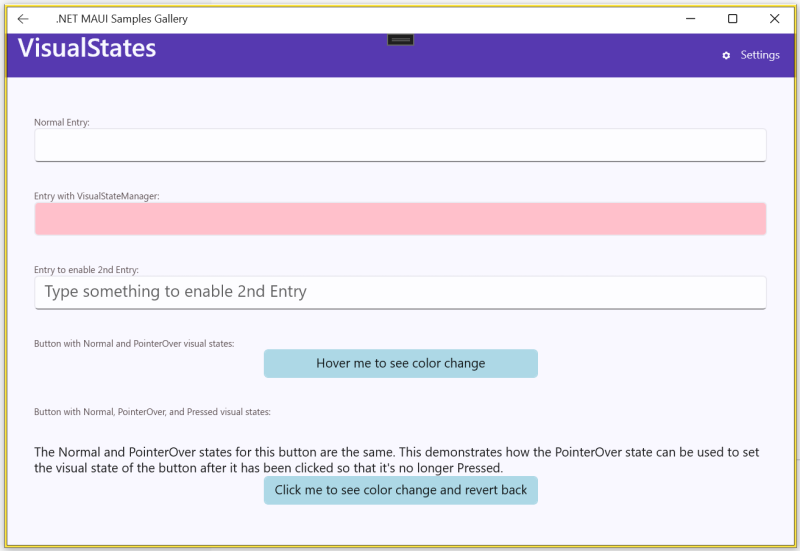Click the 'Normal Entry:' label
Viewport: 800px width, 551px height.
coord(62,122)
